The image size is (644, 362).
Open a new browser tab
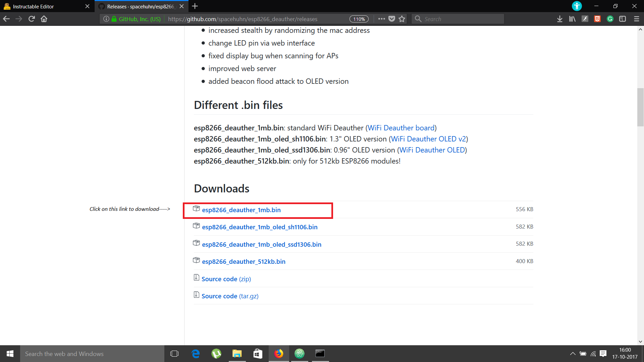(x=195, y=6)
